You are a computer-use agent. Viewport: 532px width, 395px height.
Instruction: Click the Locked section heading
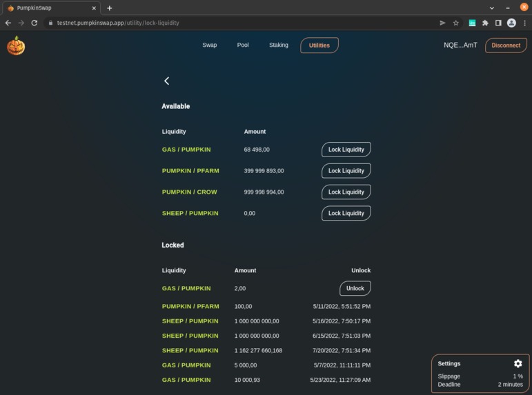173,245
